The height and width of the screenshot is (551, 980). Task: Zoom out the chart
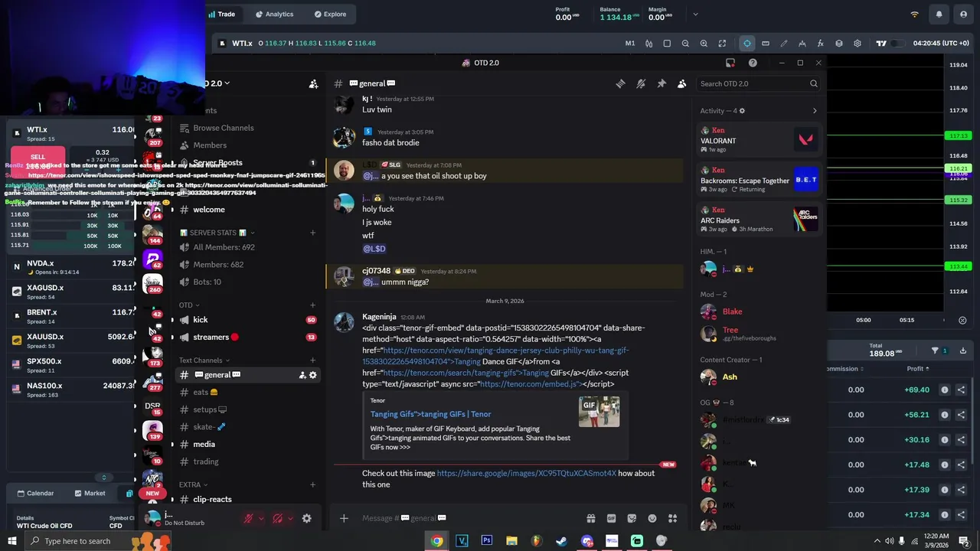pyautogui.click(x=685, y=43)
